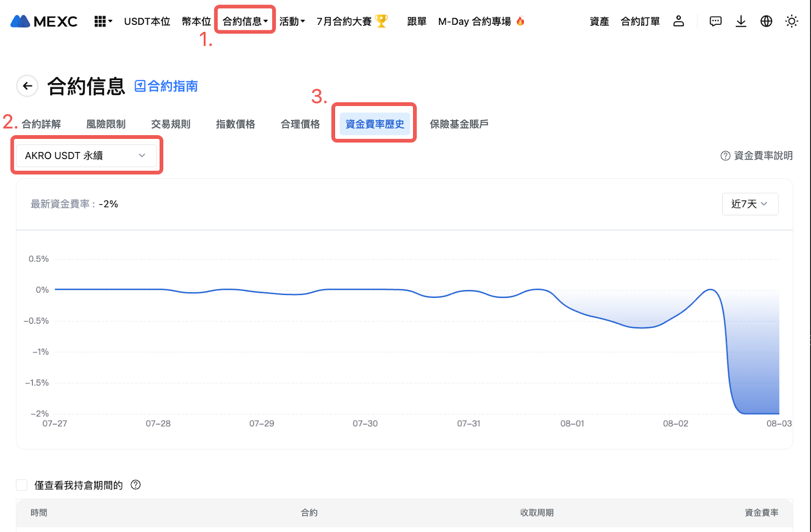Click help icon beside 僅查看我持倉期間的

(x=136, y=485)
